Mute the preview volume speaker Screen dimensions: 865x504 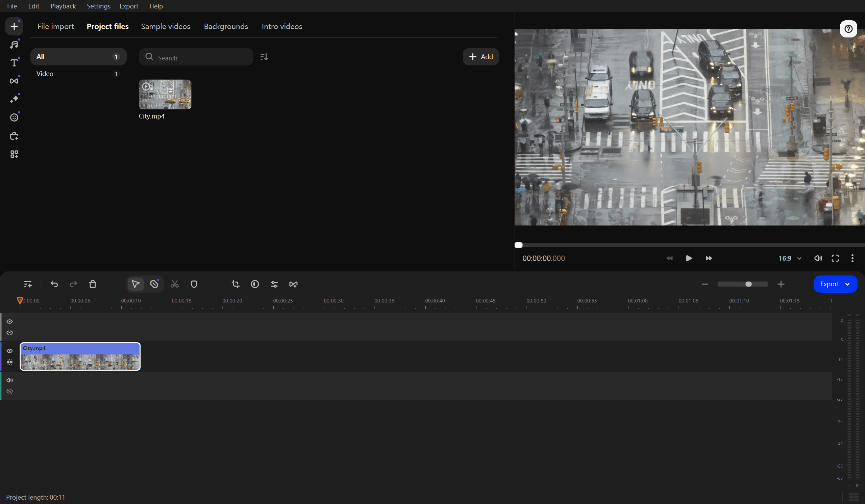tap(818, 258)
